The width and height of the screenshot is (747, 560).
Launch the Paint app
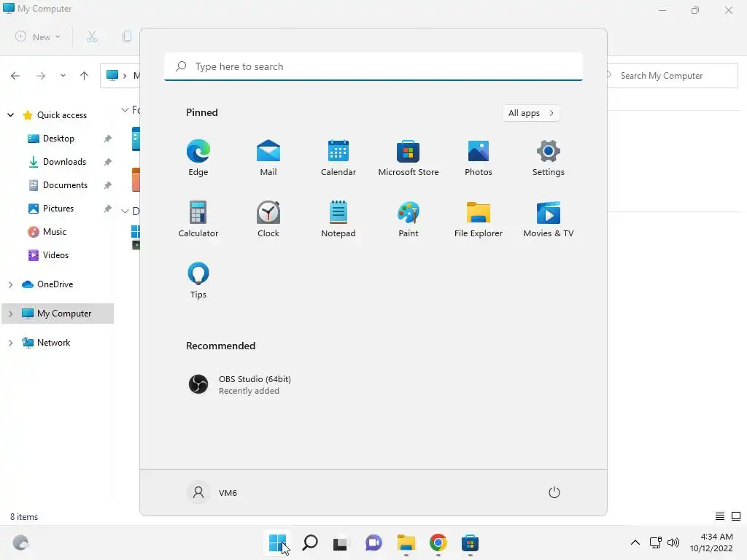click(x=409, y=219)
